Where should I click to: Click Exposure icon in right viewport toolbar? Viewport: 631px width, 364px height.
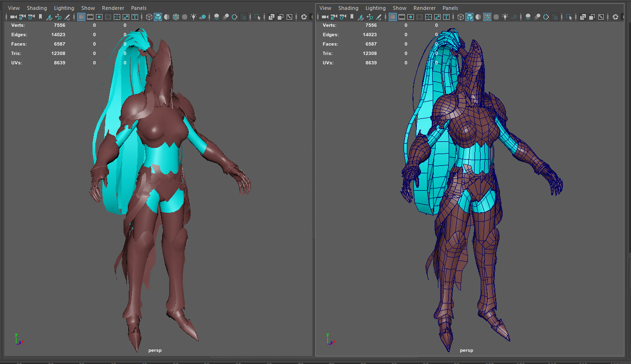pyautogui.click(x=615, y=17)
